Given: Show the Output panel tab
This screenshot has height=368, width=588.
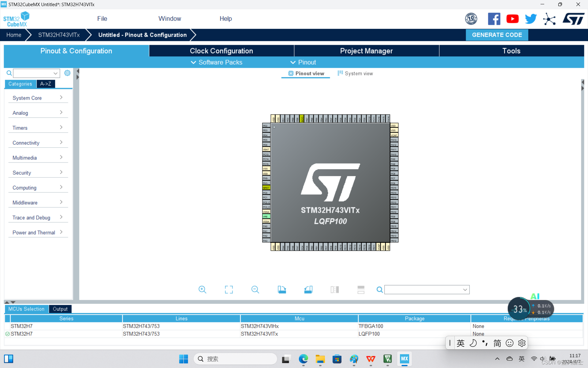Looking at the screenshot, I should click(x=60, y=309).
